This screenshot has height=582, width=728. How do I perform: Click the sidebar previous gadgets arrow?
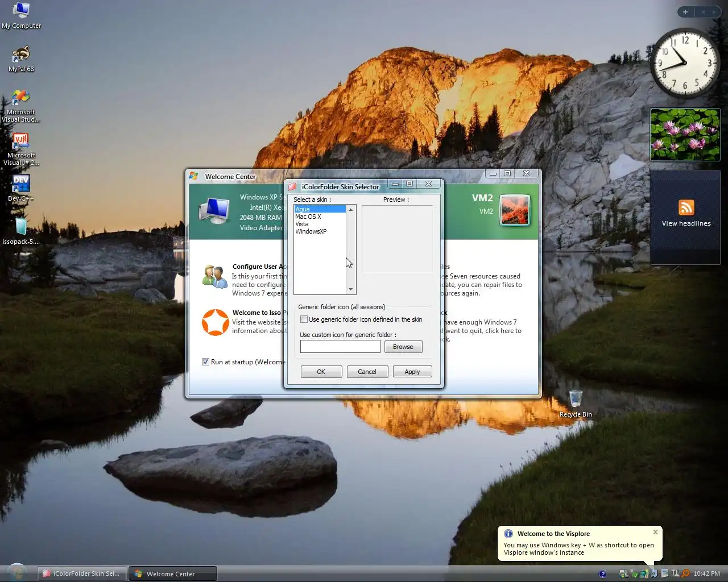tap(702, 12)
